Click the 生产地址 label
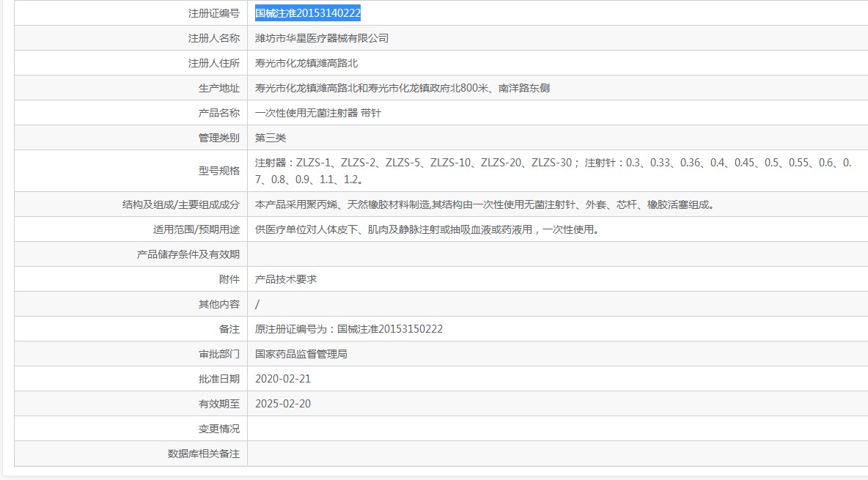This screenshot has width=868, height=480. (219, 88)
